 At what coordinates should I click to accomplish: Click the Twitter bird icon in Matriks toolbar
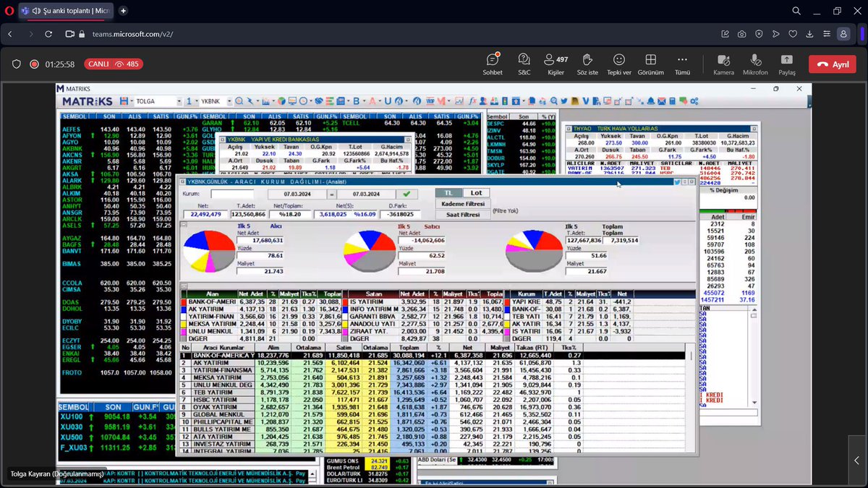(564, 101)
